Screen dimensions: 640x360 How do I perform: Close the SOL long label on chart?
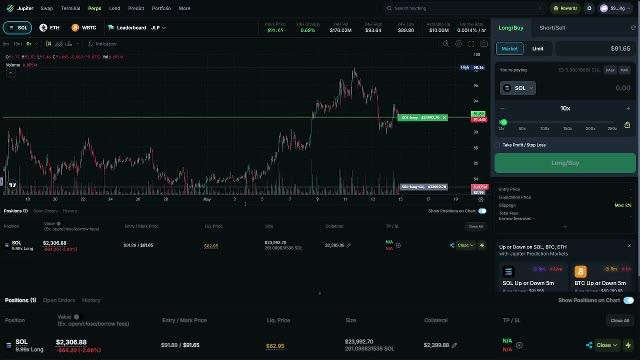tap(444, 118)
